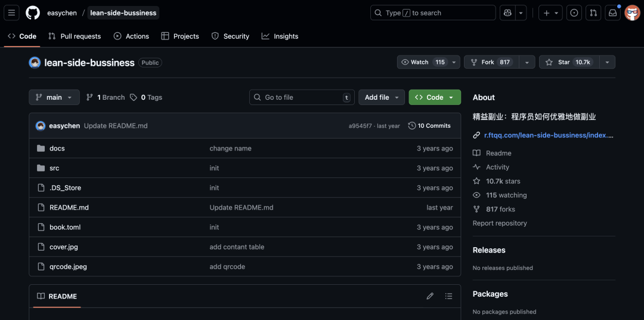
Task: Open the README.md file
Action: [x=69, y=207]
